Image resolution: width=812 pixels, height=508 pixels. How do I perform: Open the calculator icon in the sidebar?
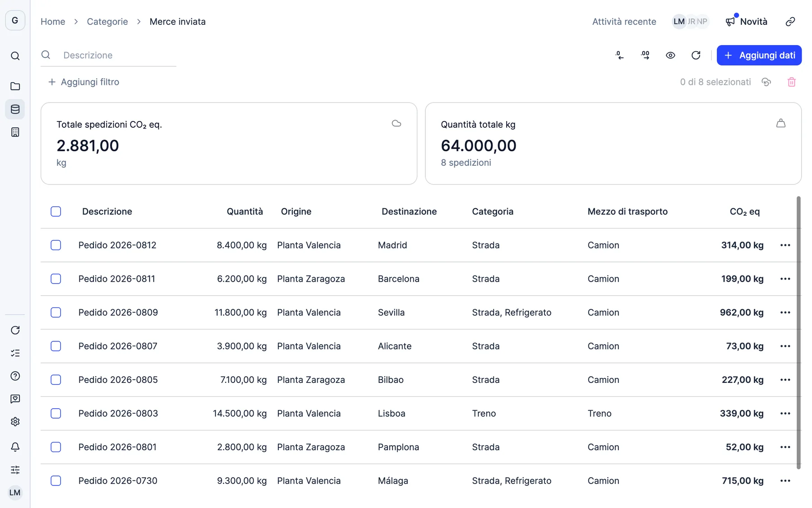click(x=15, y=132)
